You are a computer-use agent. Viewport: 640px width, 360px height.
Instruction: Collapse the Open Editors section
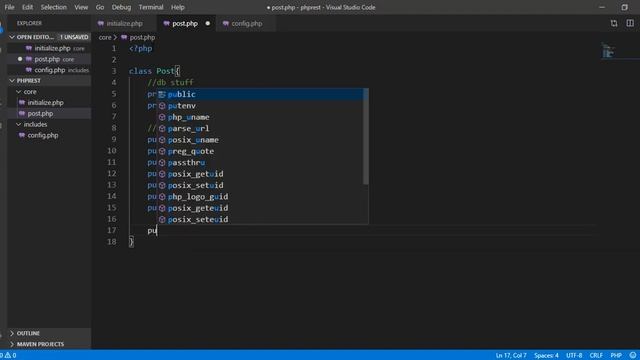coord(49,37)
